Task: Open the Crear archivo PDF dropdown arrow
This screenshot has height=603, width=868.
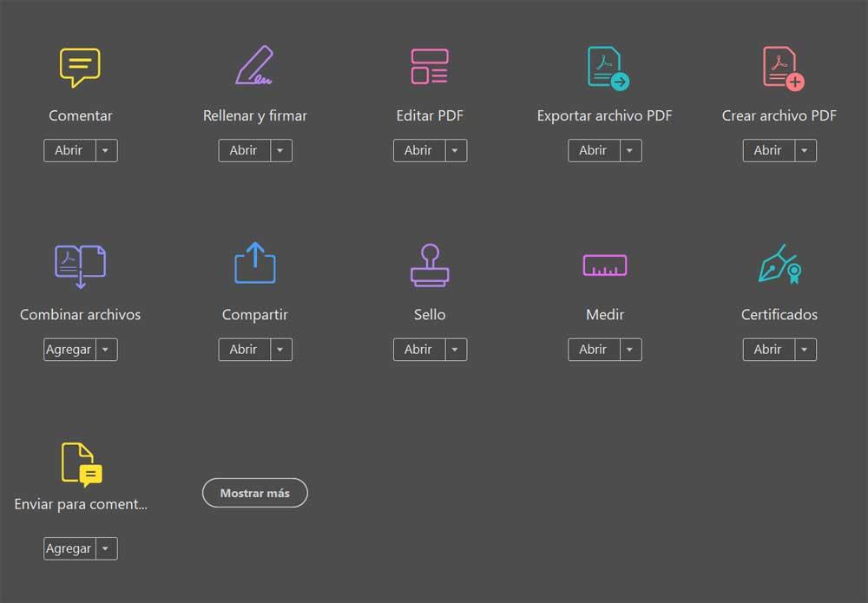Action: click(806, 150)
